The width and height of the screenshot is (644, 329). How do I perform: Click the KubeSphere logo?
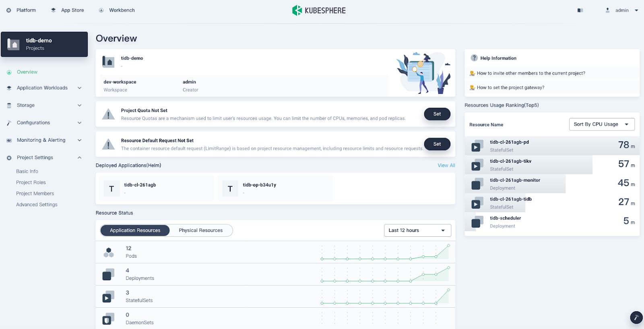click(x=319, y=10)
